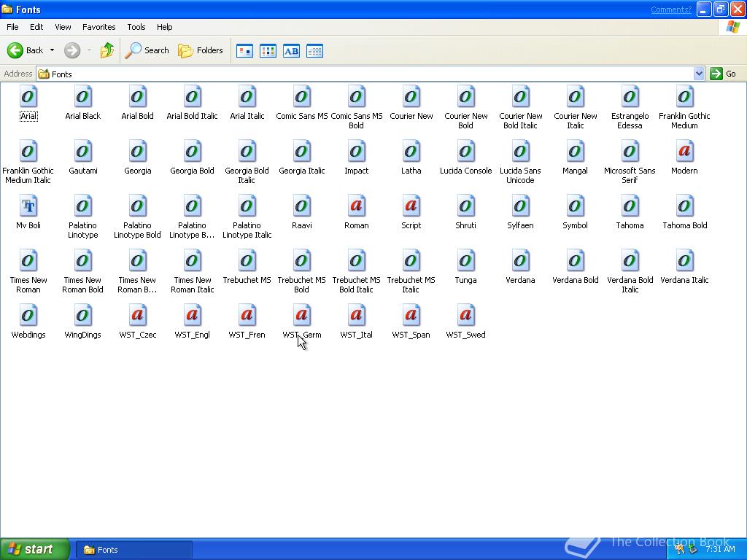Select the Tunga font icon

click(465, 261)
